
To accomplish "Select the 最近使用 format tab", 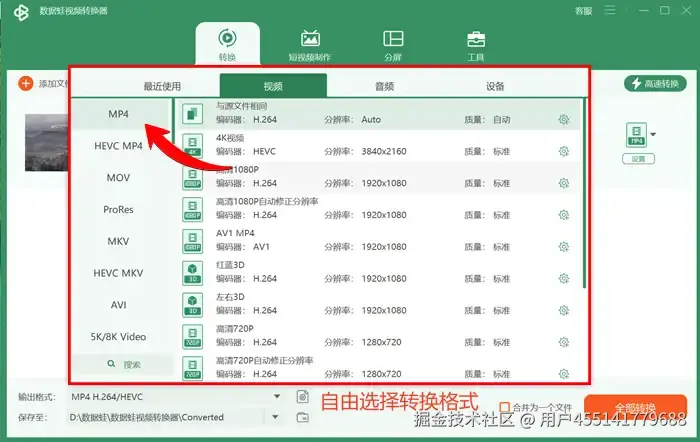I will click(162, 86).
